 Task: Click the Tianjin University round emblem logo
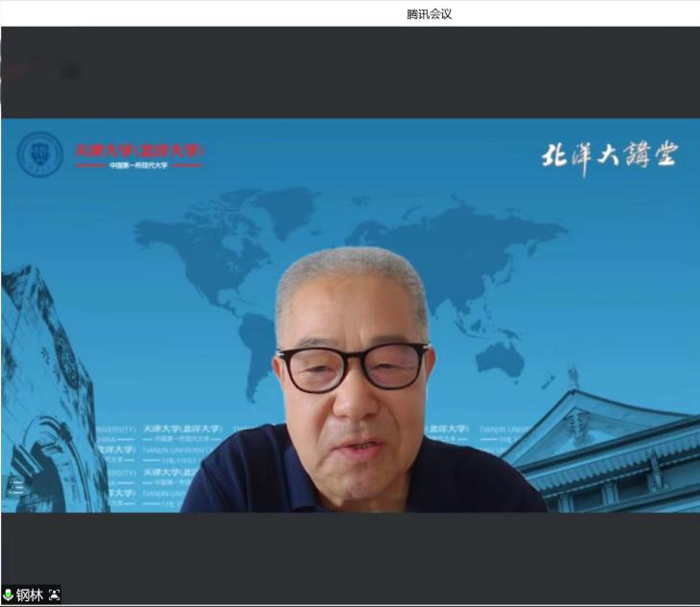40,154
